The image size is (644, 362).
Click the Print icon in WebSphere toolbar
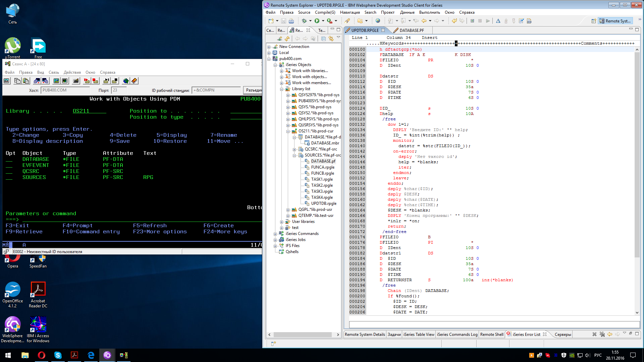[291, 21]
